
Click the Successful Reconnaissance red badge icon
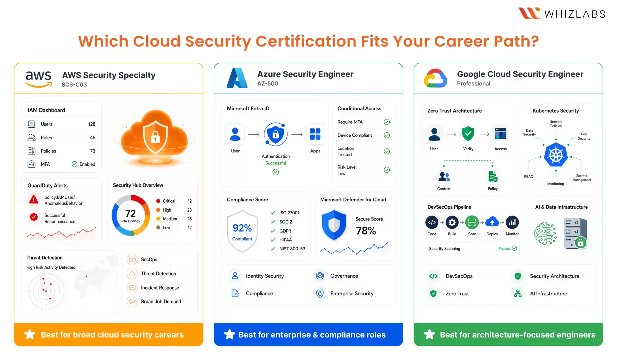click(34, 217)
